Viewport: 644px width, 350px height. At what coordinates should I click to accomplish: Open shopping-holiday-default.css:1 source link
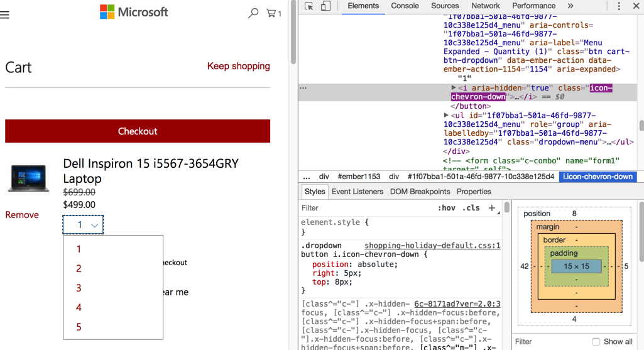tap(432, 246)
